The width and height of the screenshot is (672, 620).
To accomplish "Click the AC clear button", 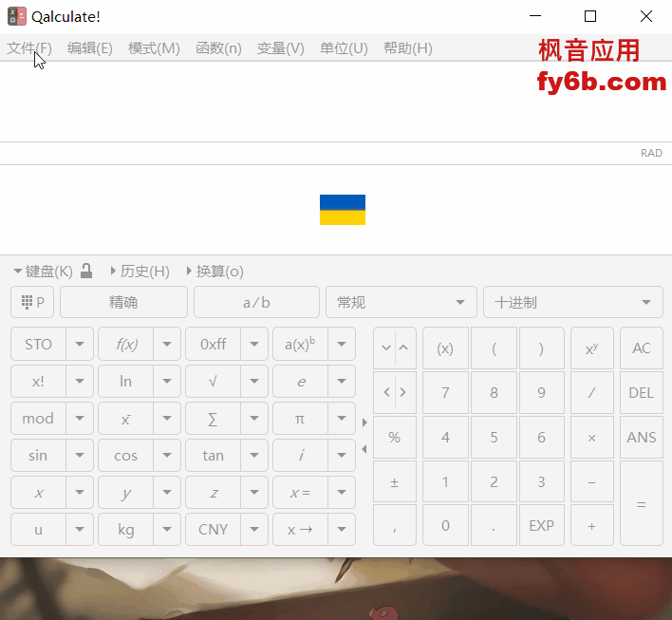I will click(x=641, y=348).
